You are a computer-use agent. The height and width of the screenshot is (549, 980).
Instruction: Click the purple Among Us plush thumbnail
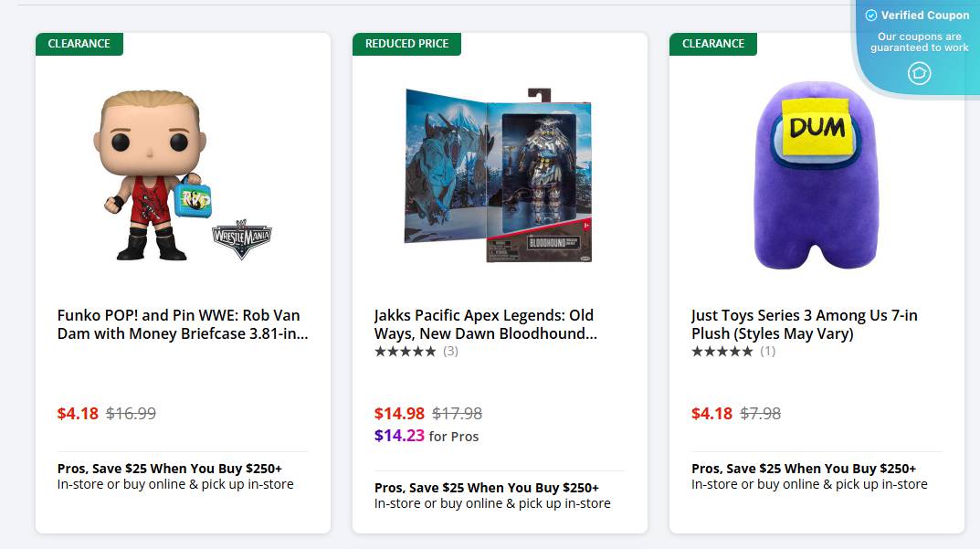click(816, 174)
